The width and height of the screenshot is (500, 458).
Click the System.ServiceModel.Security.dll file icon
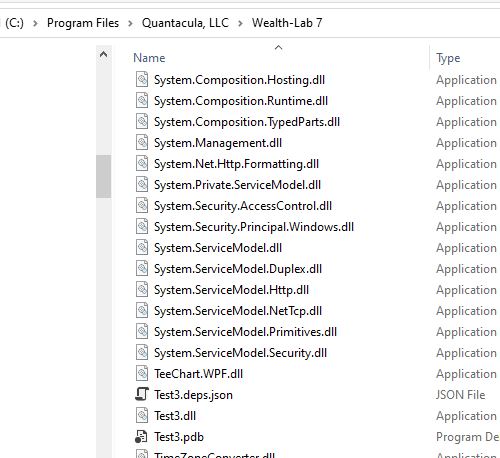tap(142, 353)
